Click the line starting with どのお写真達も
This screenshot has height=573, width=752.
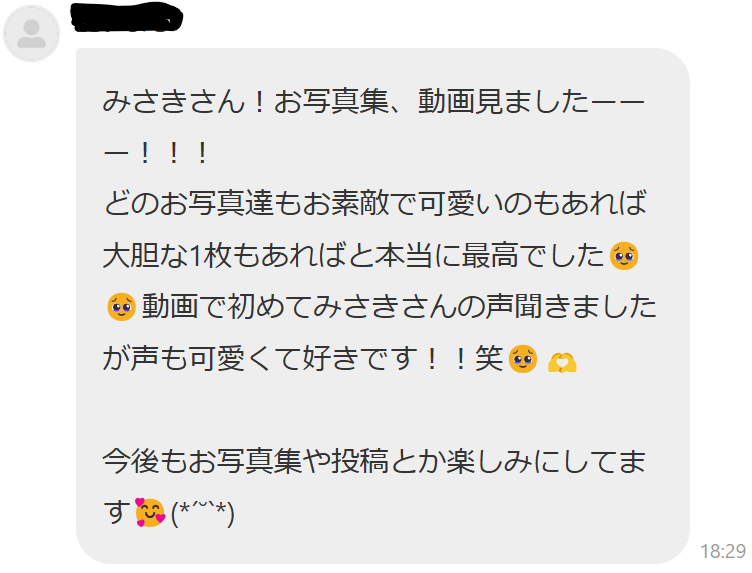375,203
